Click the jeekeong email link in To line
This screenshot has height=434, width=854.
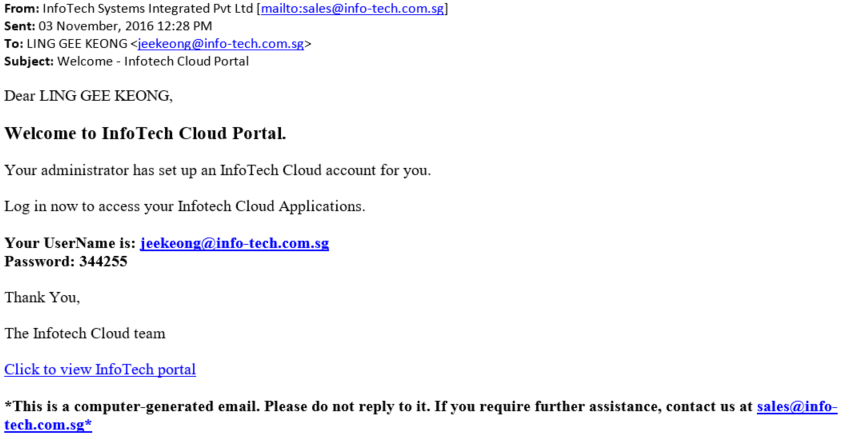(x=220, y=44)
